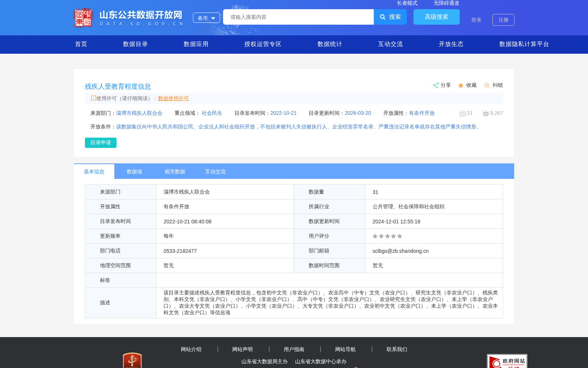Screen dimensions: 588x368
Task: Open 网站导航 in the footer
Action: pos(345,349)
